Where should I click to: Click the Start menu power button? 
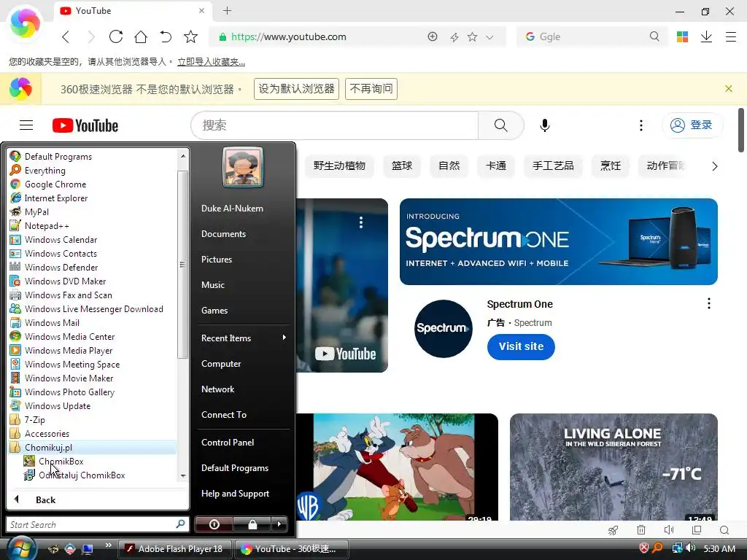214,524
